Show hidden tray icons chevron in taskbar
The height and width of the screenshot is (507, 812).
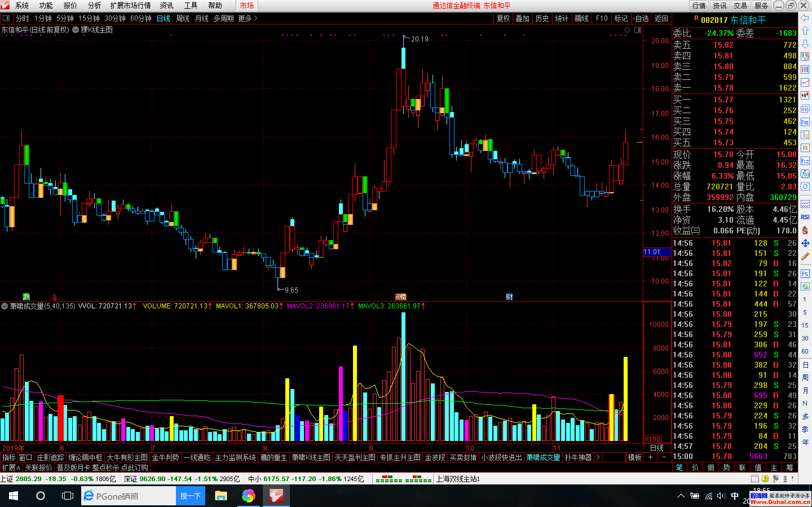click(681, 496)
